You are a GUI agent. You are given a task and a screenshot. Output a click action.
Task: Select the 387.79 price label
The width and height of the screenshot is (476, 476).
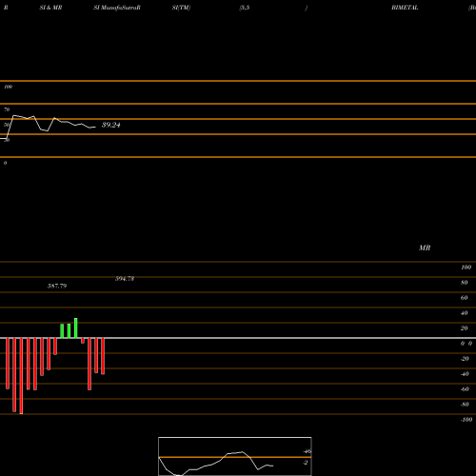[57, 286]
